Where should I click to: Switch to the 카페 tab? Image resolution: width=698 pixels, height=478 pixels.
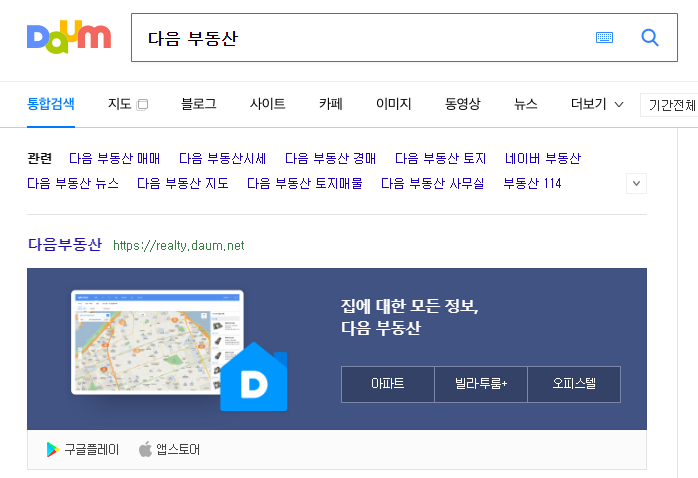[331, 104]
